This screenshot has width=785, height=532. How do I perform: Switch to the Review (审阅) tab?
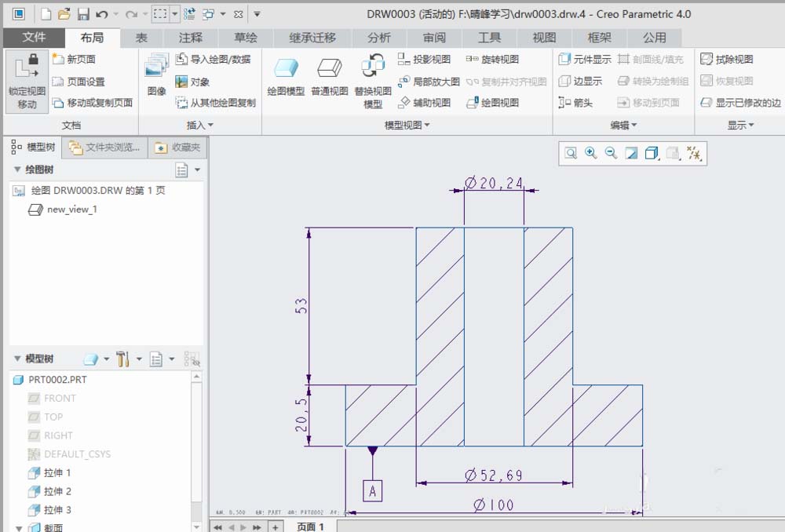[x=434, y=38]
